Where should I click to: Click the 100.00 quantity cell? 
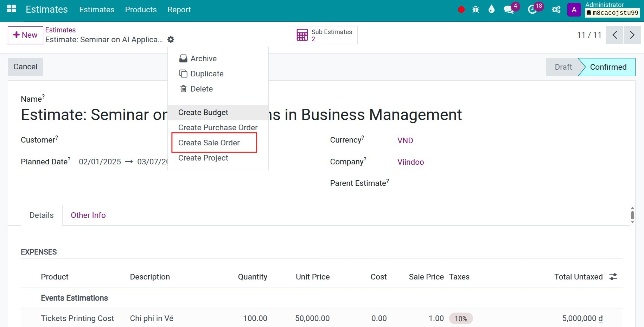pos(255,318)
